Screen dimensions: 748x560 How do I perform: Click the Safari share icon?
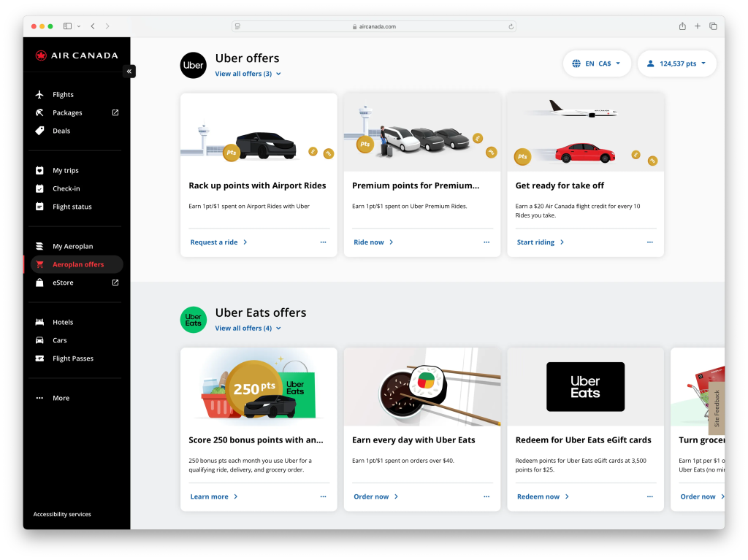coord(682,26)
